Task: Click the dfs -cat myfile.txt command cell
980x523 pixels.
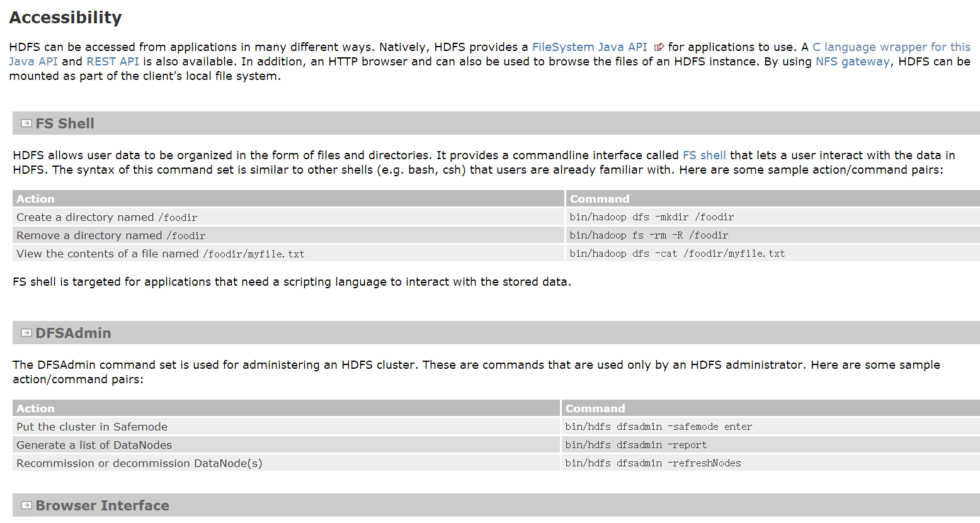Action: 676,254
